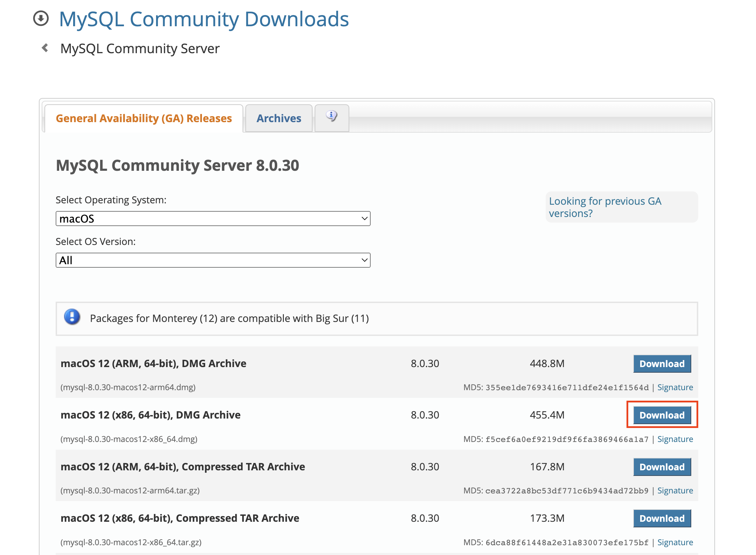The height and width of the screenshot is (555, 756).
Task: Download macOS 12 x86 DMG Archive
Action: 661,415
